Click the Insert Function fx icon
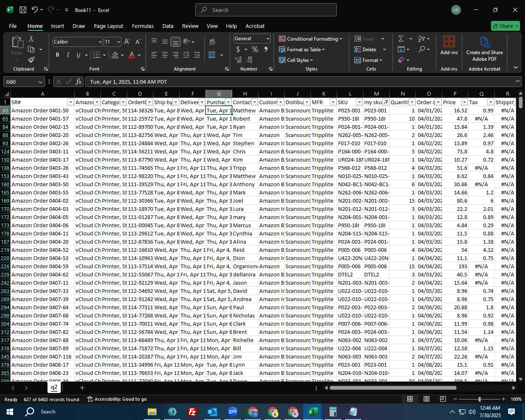This screenshot has height=420, width=525. point(79,82)
